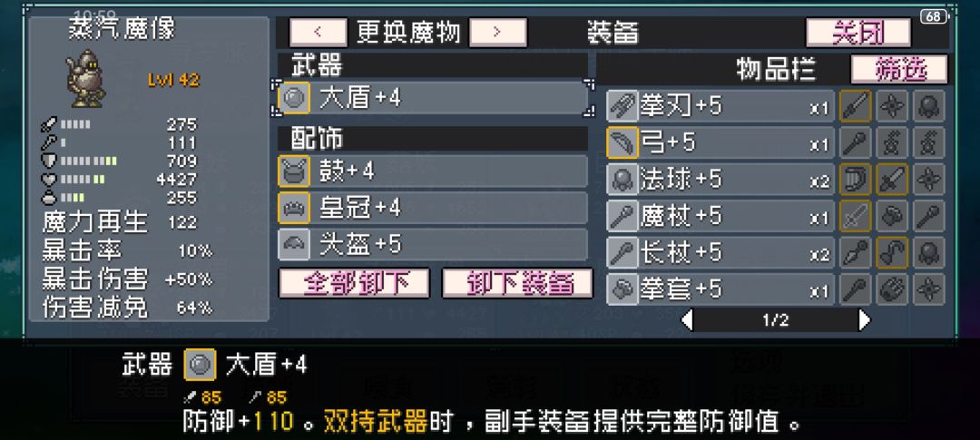The height and width of the screenshot is (440, 980).
Task: Pick the 弓+5 bow icon
Action: (622, 143)
